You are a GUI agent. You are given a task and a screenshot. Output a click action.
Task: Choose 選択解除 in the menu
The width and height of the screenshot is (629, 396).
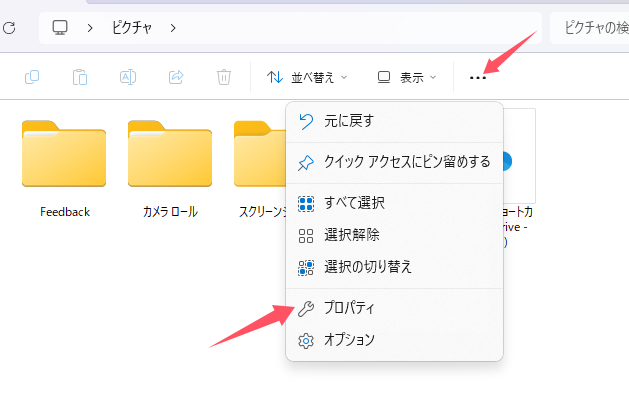pos(394,235)
